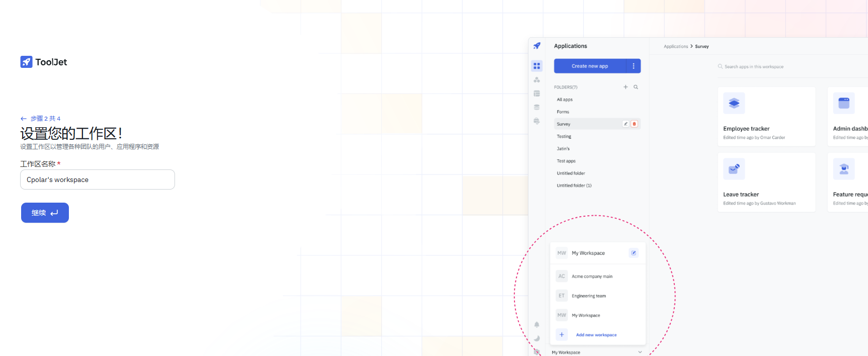Toggle dark mode with the moon icon
The height and width of the screenshot is (356, 868).
point(537,338)
